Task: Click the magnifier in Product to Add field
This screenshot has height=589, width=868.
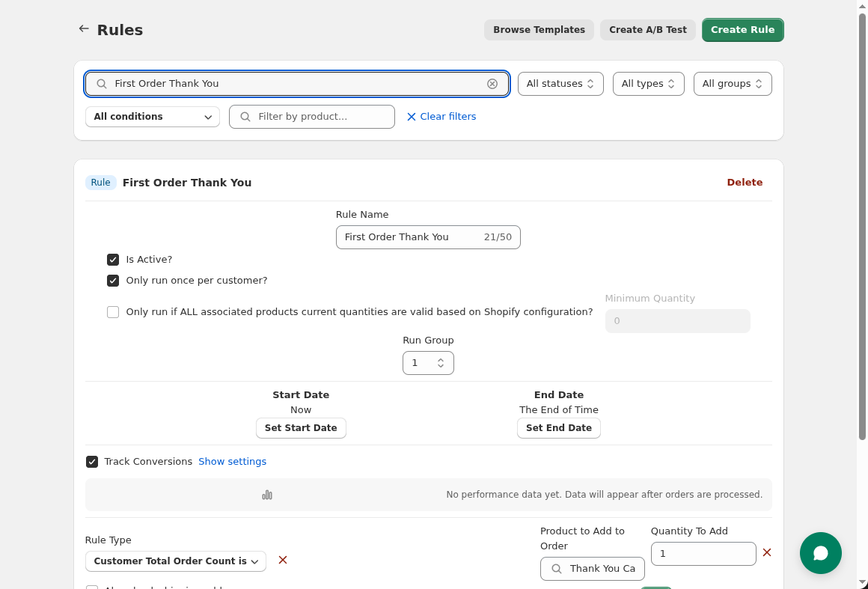Action: (557, 569)
